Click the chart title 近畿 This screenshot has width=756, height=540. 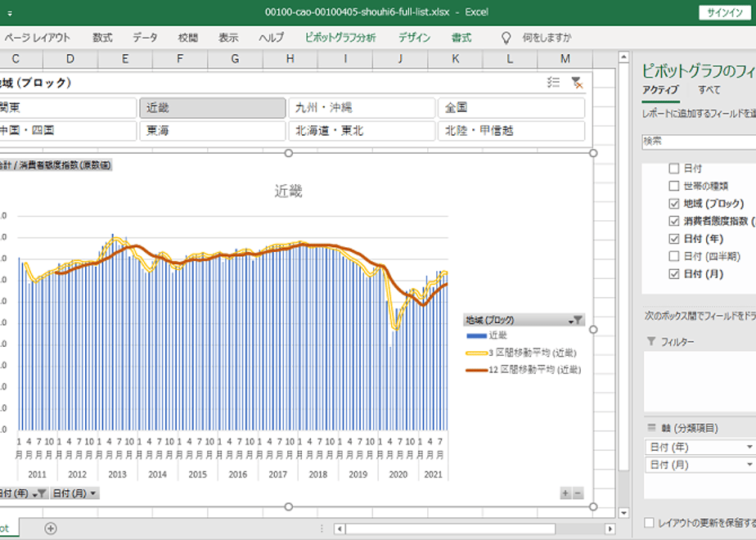click(288, 191)
